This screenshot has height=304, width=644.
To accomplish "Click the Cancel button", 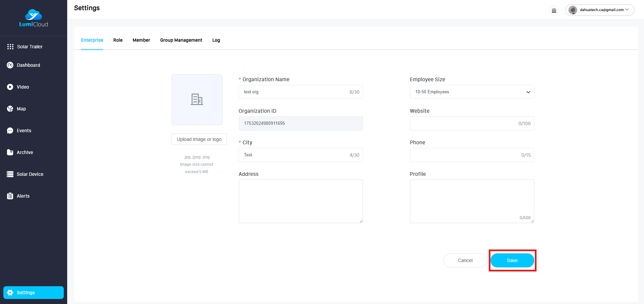I will (x=465, y=260).
